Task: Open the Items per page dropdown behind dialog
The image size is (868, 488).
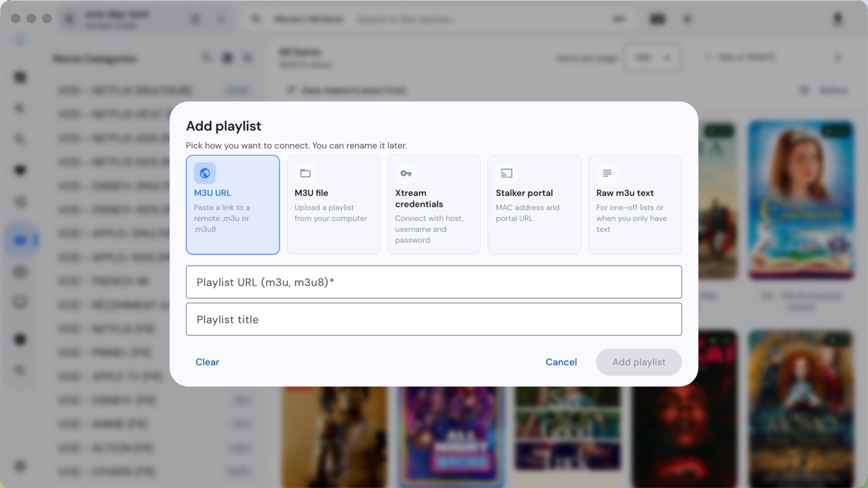Action: 653,58
